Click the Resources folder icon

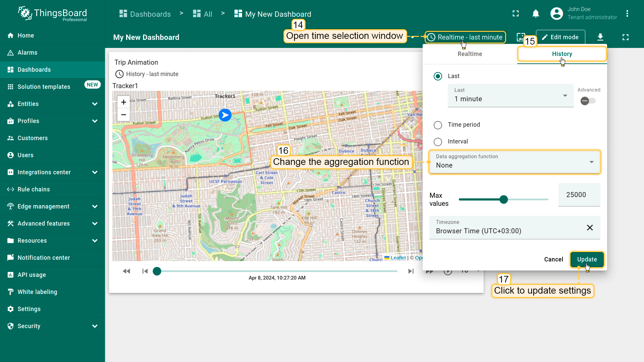click(10, 241)
